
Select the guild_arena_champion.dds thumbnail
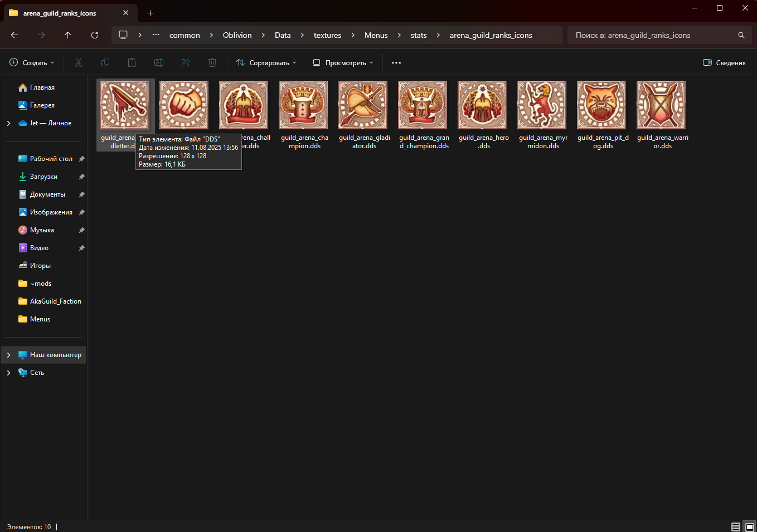click(304, 105)
